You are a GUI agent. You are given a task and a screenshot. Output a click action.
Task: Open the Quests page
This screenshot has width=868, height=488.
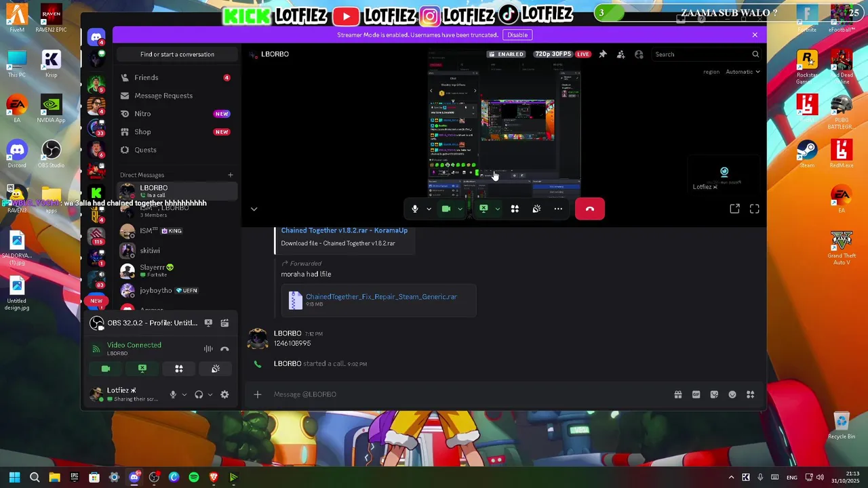click(176, 150)
